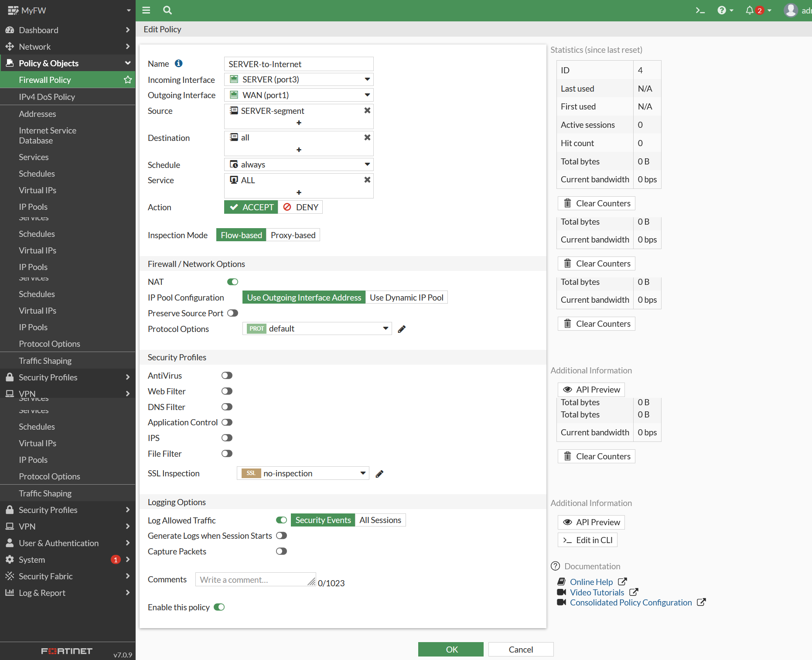
Task: Turn on Capture Packets toggle
Action: 281,552
